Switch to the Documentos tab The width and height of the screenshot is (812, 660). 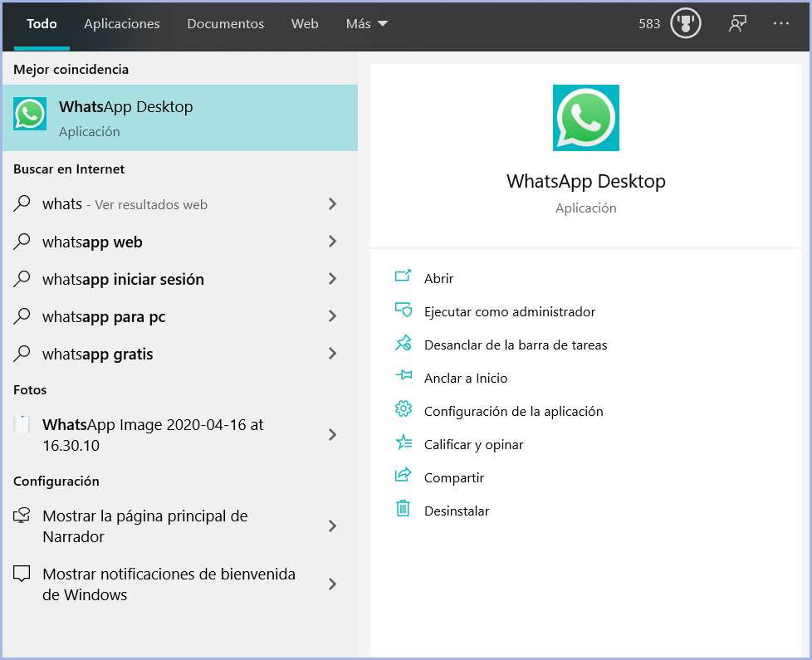click(225, 24)
